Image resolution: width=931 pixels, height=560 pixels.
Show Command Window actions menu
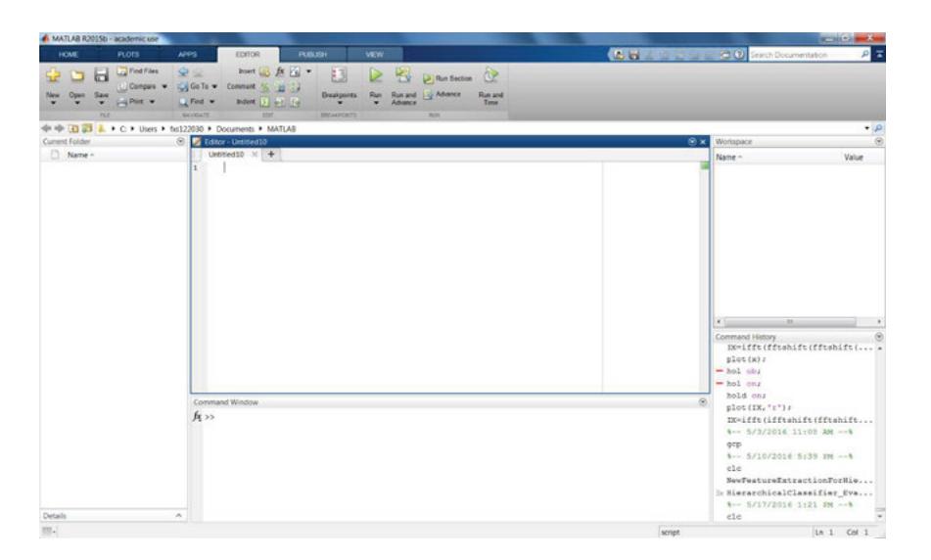tap(702, 402)
